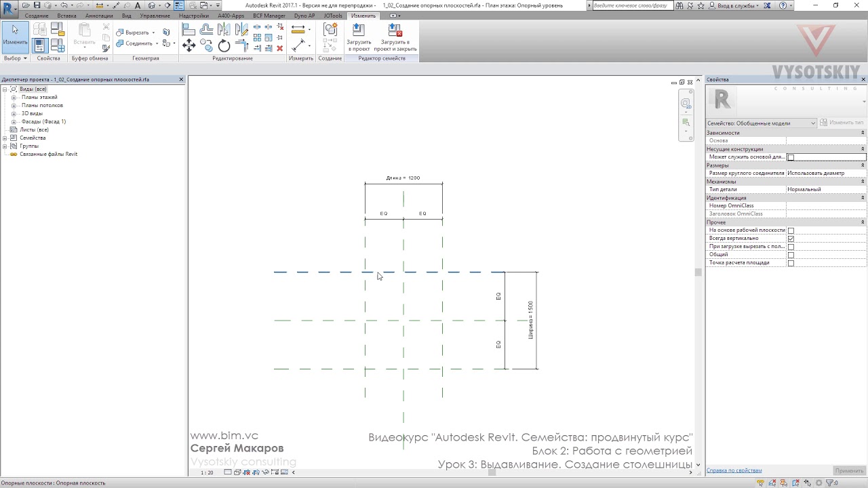
Task: Open the Управление ribbon tab
Action: click(155, 16)
